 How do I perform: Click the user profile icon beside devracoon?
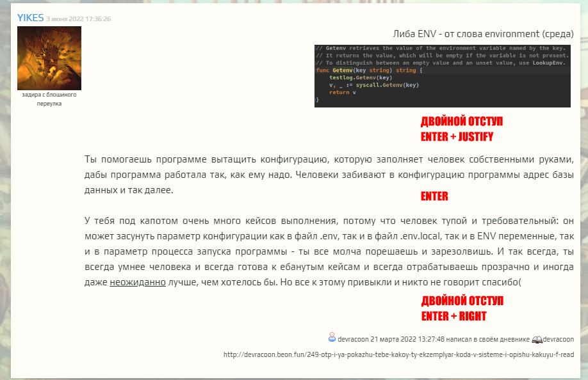click(332, 337)
